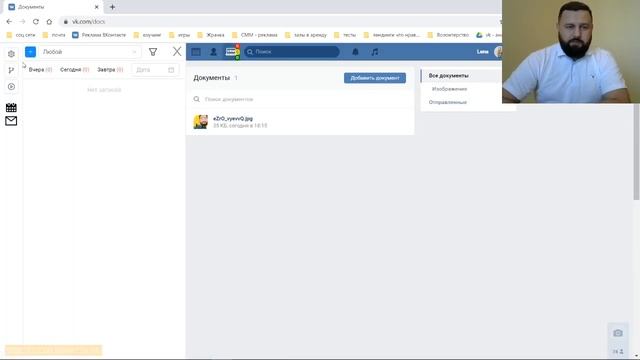The image size is (640, 360).
Task: Close the side panel with X icon
Action: tap(177, 51)
